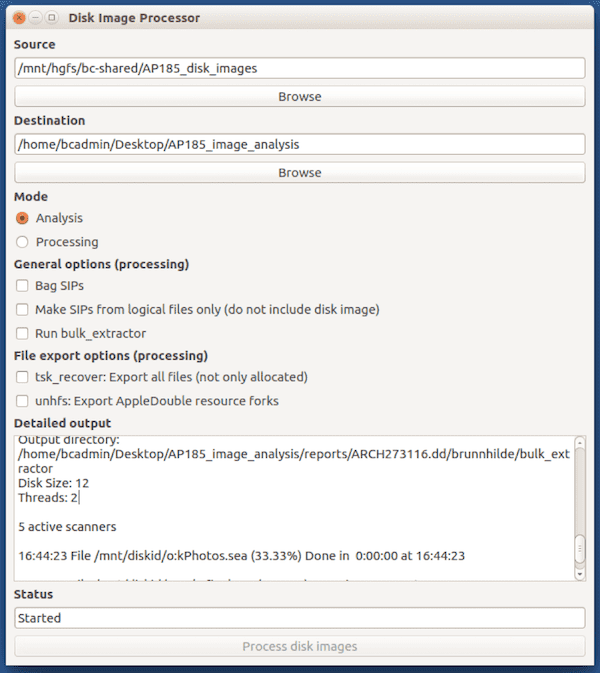
Task: Click the Browse button under Destination
Action: tap(300, 173)
